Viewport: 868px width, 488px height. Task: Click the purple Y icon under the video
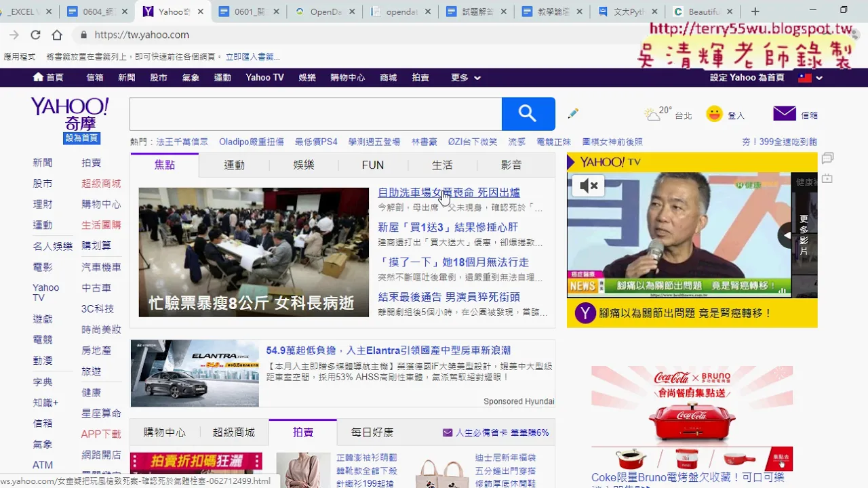[585, 313]
